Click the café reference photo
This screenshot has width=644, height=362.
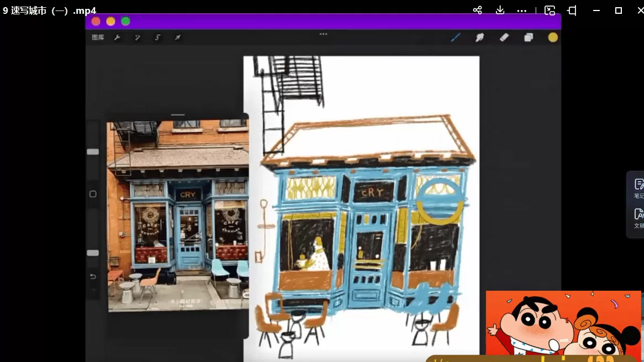[x=177, y=216]
